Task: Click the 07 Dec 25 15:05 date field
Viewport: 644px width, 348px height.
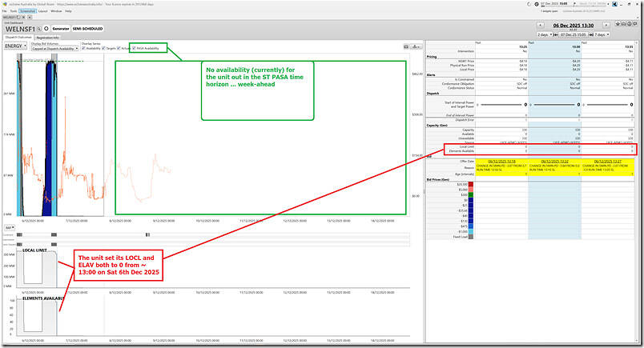Action: point(574,35)
